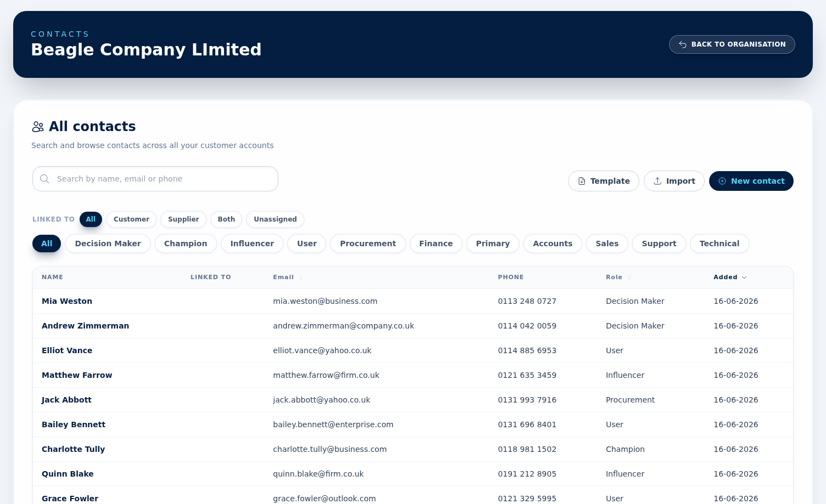
Task: Click the file icon on the Template button
Action: [582, 181]
